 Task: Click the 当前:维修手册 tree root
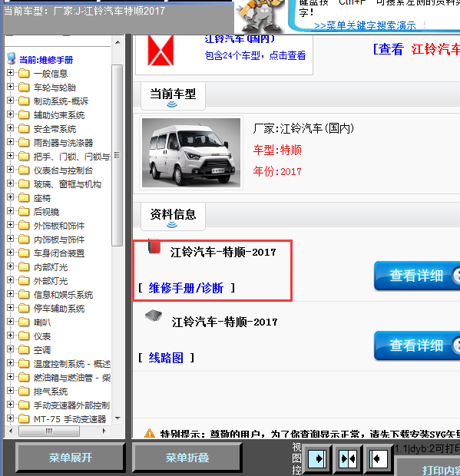click(x=46, y=60)
